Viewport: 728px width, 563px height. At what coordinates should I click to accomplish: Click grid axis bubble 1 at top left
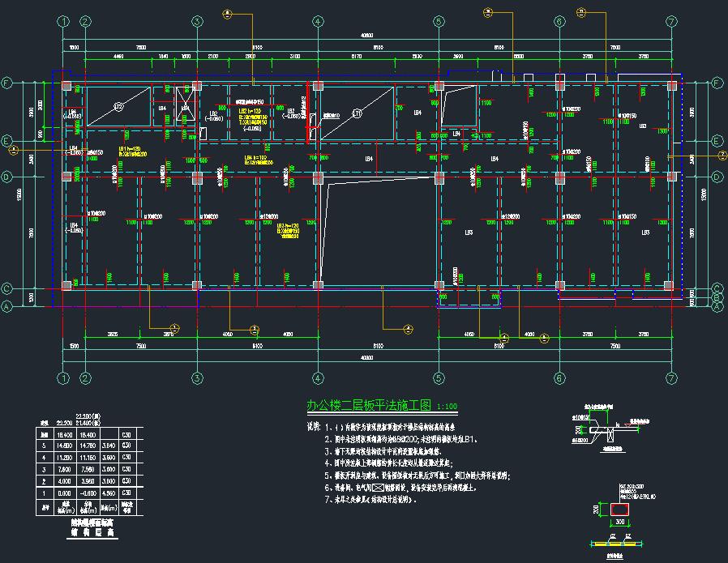[62, 21]
